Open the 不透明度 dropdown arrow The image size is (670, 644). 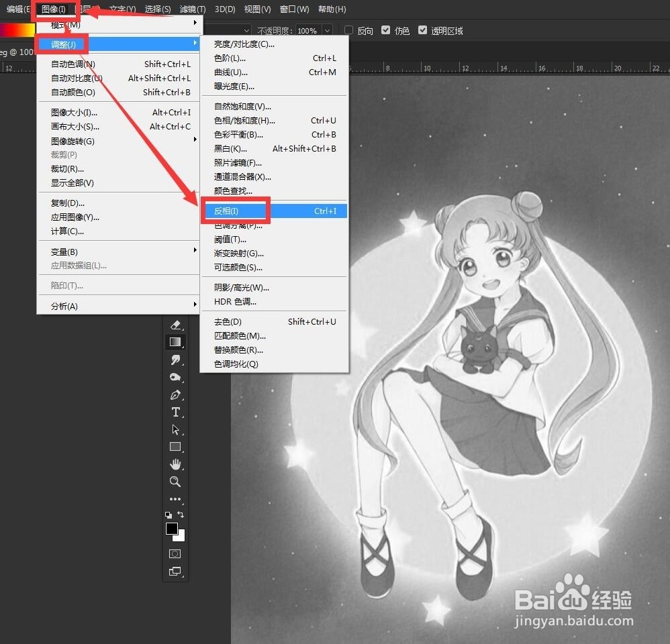pos(328,30)
